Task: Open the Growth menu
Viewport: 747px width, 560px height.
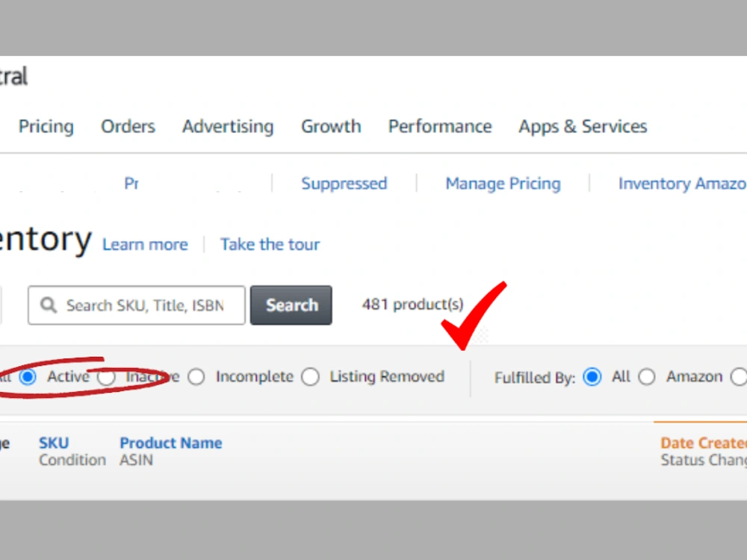Action: [331, 127]
